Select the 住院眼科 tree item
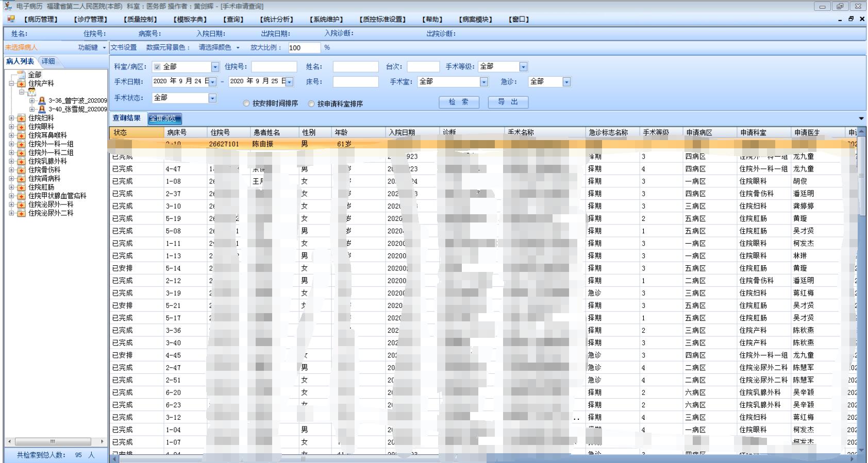The width and height of the screenshot is (868, 463). [x=41, y=127]
